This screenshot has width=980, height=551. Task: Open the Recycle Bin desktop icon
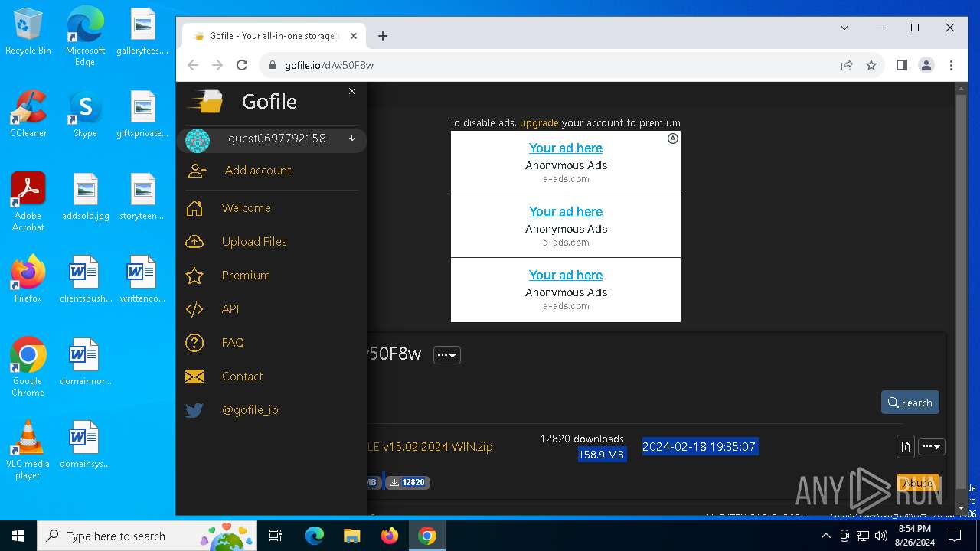[28, 32]
